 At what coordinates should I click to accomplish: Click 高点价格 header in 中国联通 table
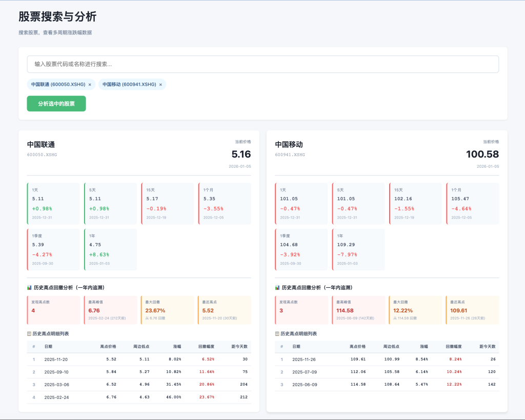pyautogui.click(x=108, y=347)
